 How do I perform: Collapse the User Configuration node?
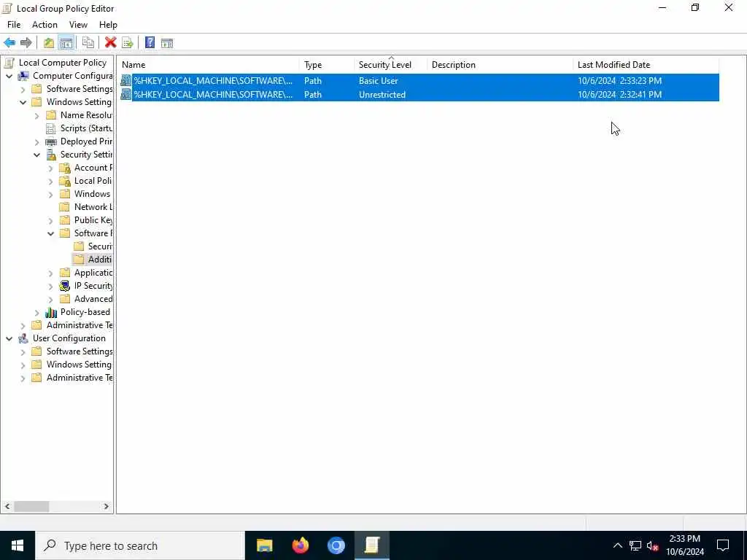(9, 338)
